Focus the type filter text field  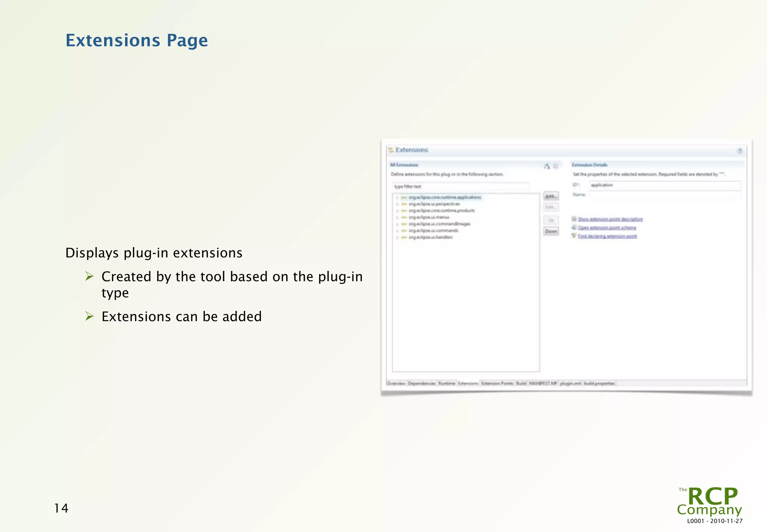461,186
